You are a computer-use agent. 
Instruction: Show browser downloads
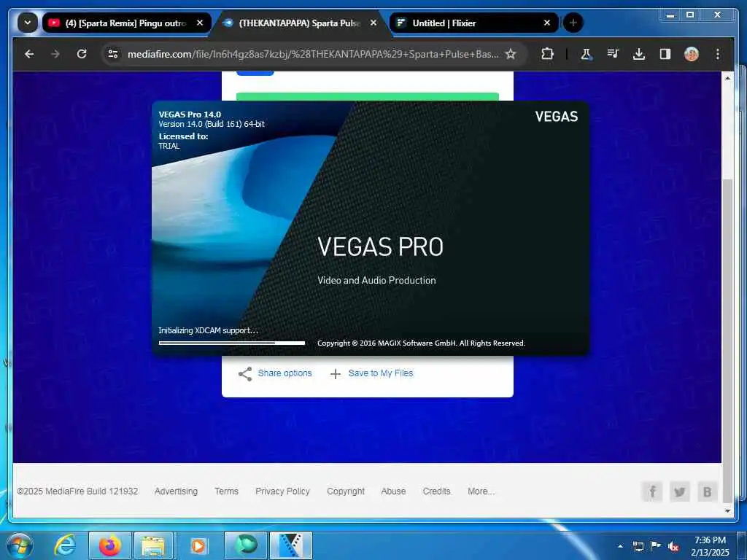[639, 54]
